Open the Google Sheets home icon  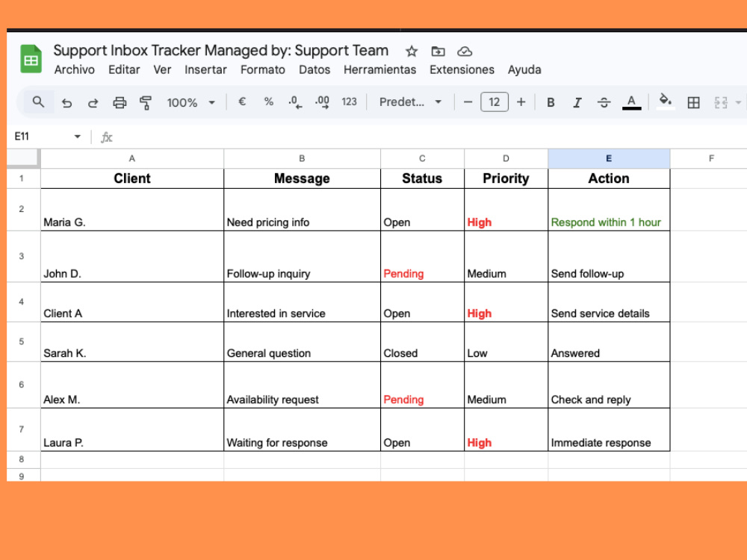(x=31, y=59)
